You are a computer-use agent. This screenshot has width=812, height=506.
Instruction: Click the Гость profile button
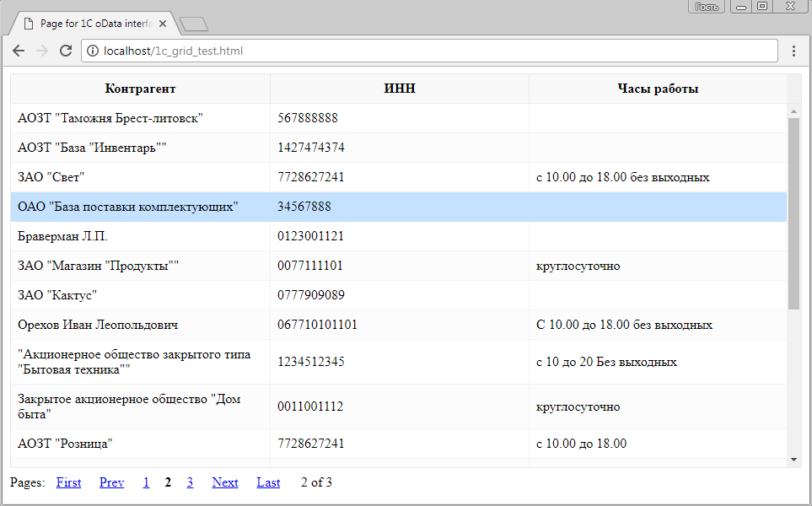(707, 7)
